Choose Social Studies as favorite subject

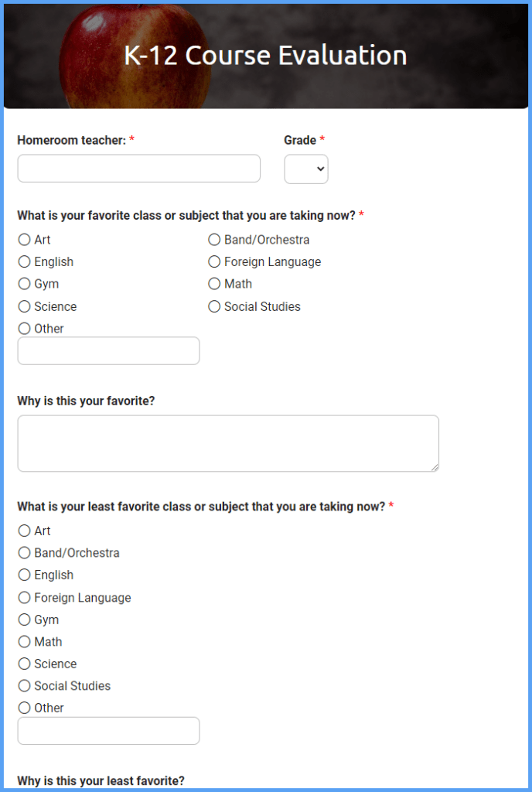click(x=214, y=306)
